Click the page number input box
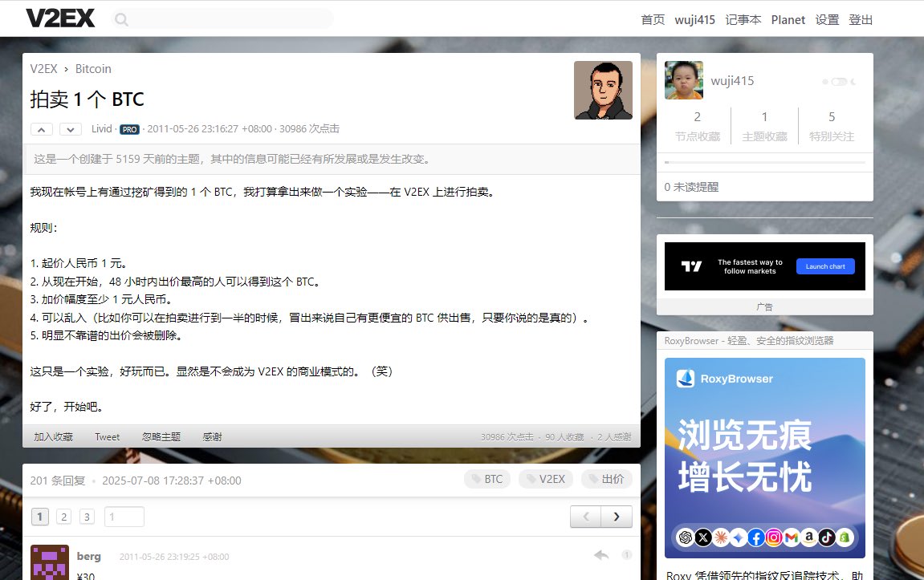The height and width of the screenshot is (580, 924). (x=124, y=517)
